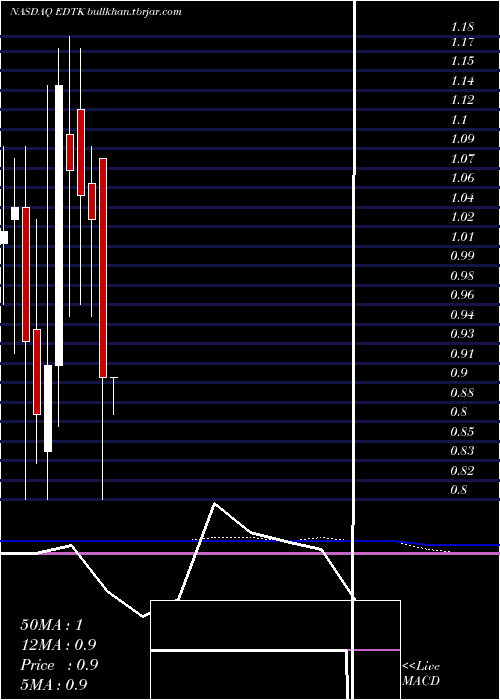
Task: Select the 0.99 price level label
Action: click(462, 256)
